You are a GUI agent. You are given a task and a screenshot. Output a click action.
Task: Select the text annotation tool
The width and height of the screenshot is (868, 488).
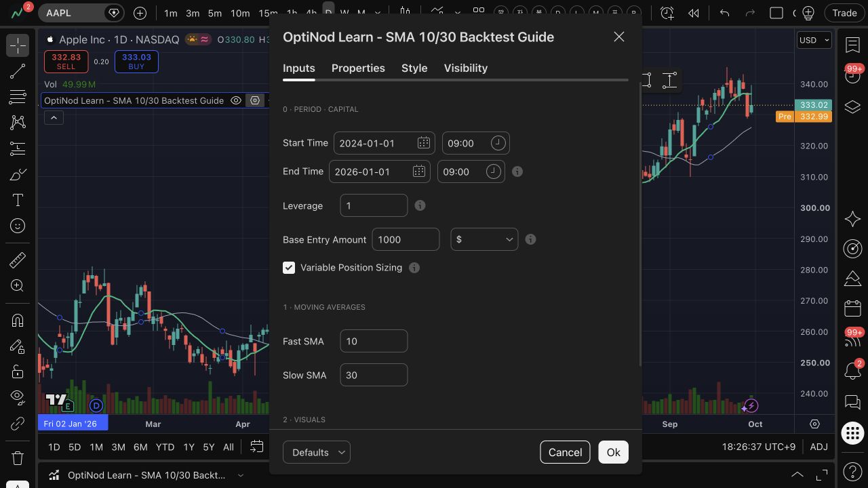coord(18,200)
